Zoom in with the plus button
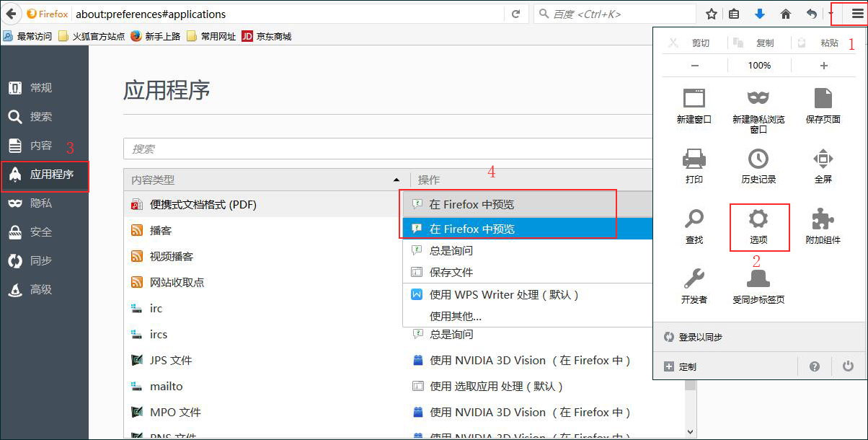868x440 pixels. coord(824,66)
